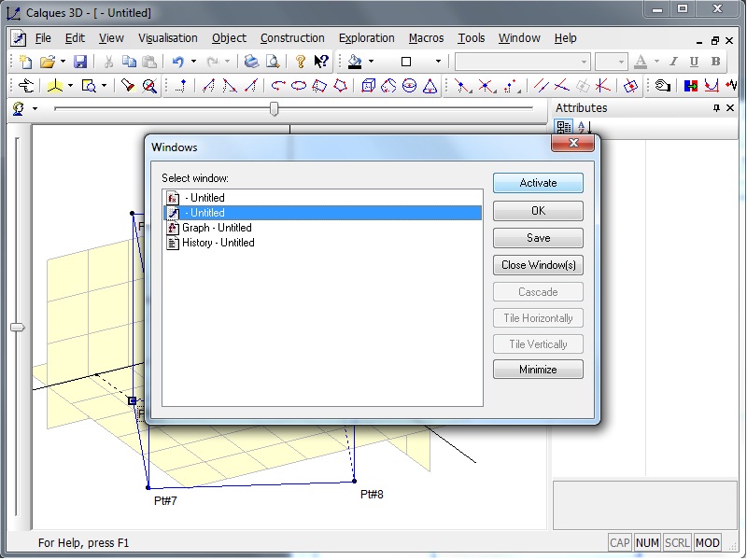Open Print Preview from the toolbar

click(x=273, y=62)
